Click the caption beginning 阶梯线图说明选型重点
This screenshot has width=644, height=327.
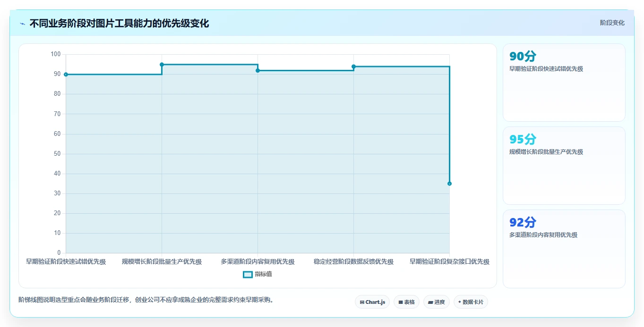tap(146, 300)
